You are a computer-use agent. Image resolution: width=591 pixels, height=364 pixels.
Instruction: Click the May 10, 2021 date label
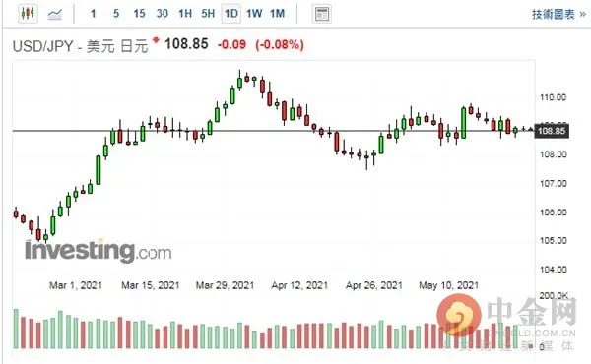point(449,285)
